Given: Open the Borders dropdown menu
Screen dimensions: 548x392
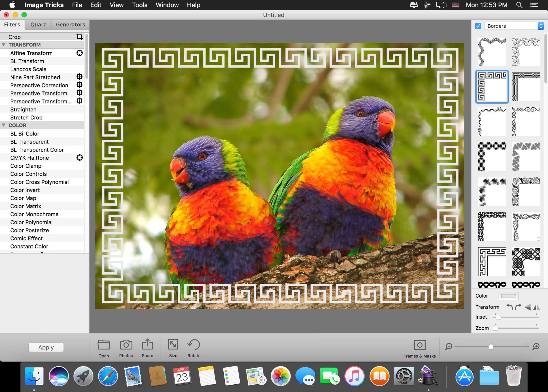Looking at the screenshot, I should point(514,26).
